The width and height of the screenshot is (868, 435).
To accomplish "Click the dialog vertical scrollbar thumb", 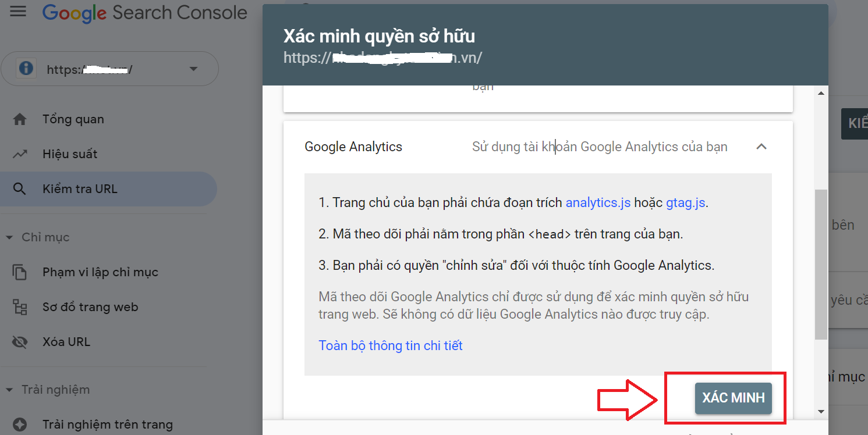I will coord(821,265).
